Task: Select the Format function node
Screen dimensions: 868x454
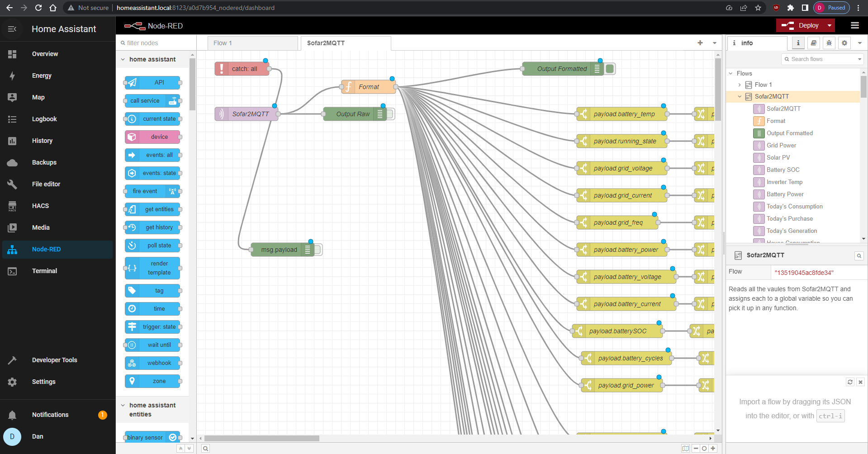Action: (x=368, y=87)
